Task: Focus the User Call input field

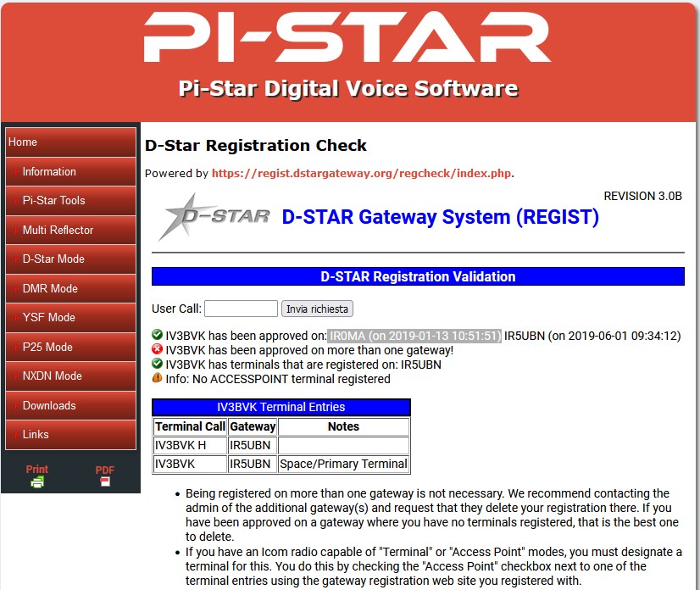Action: click(x=241, y=309)
